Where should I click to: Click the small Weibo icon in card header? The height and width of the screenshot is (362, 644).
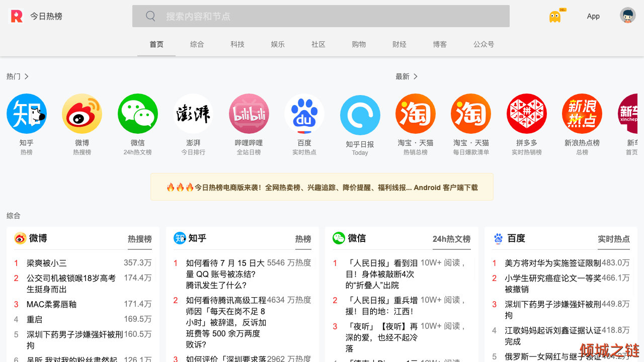tap(20, 238)
